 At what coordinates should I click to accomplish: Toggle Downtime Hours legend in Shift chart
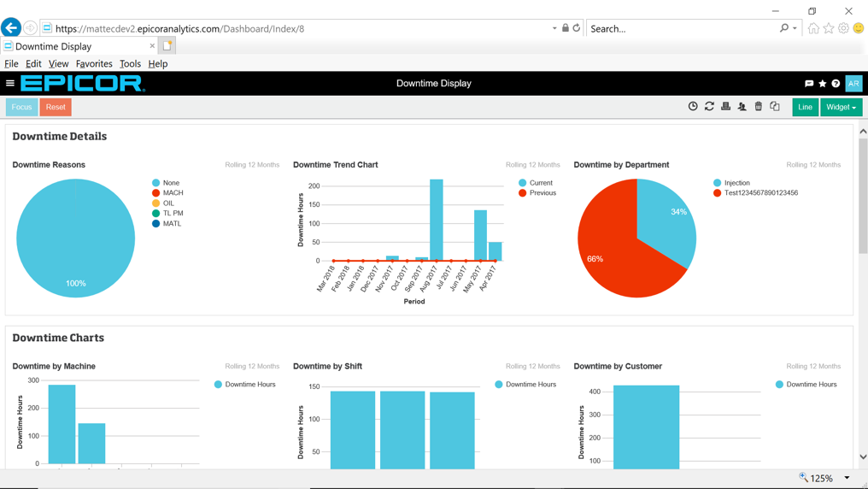click(x=525, y=385)
